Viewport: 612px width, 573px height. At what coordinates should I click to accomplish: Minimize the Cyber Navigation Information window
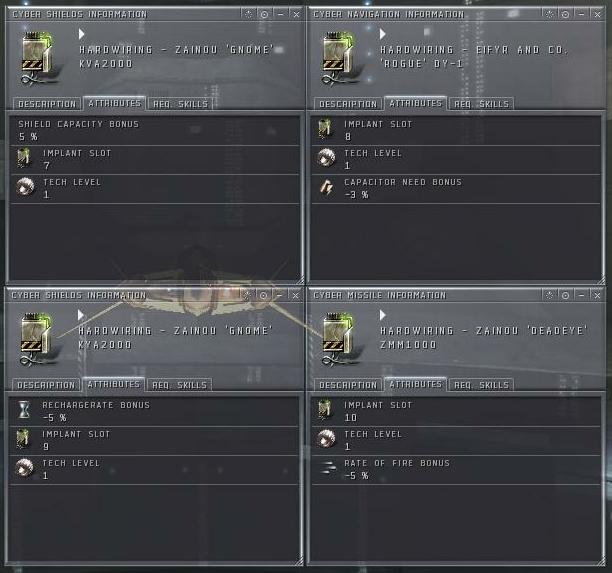point(582,14)
